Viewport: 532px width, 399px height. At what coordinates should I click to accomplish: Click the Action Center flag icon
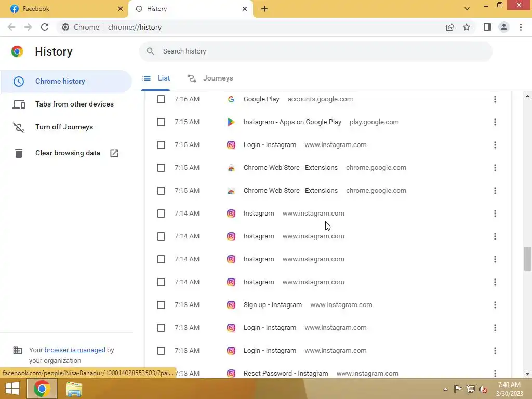pos(458,389)
